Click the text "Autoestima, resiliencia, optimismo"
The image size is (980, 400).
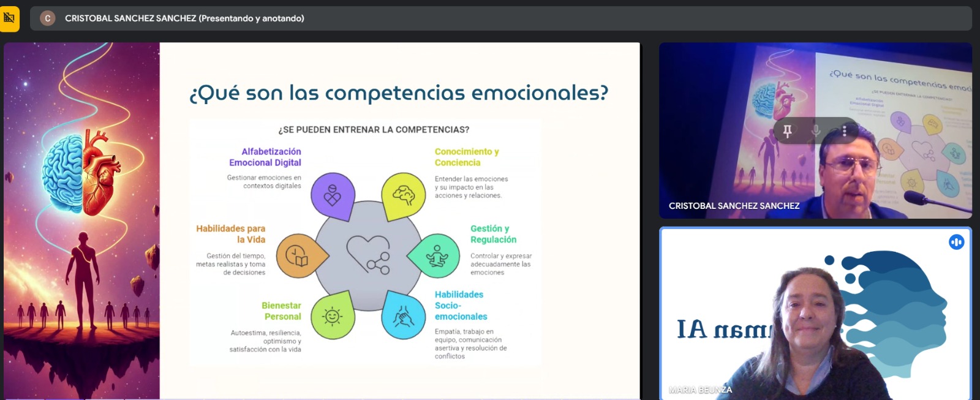(266, 337)
